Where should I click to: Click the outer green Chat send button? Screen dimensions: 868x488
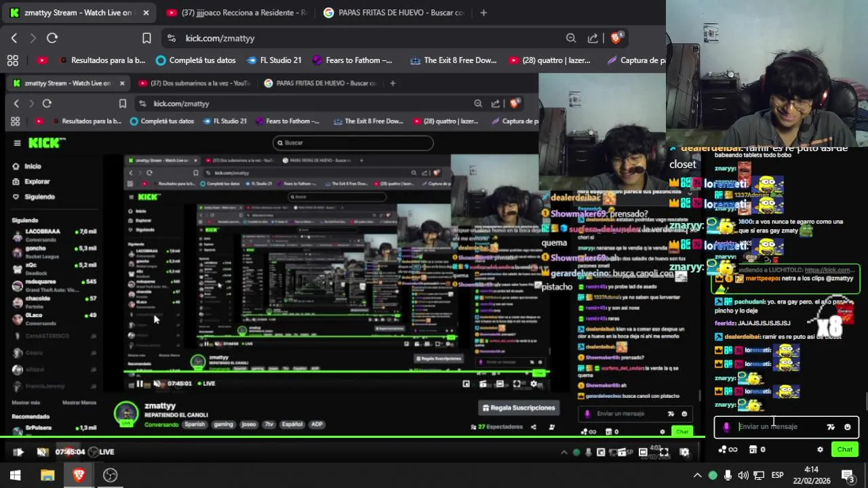pyautogui.click(x=845, y=449)
